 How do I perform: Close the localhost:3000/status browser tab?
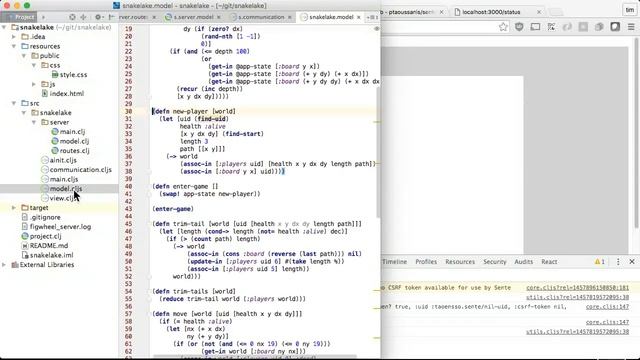(x=539, y=12)
